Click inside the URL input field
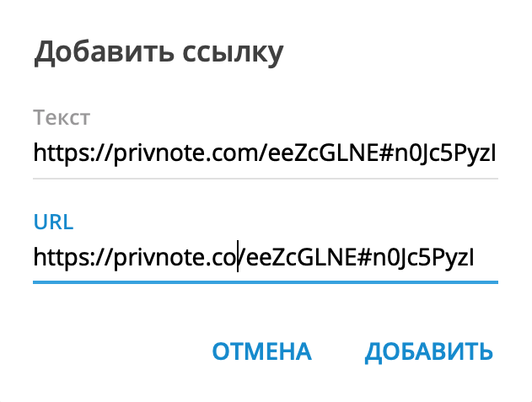The height and width of the screenshot is (402, 532). pos(266,257)
